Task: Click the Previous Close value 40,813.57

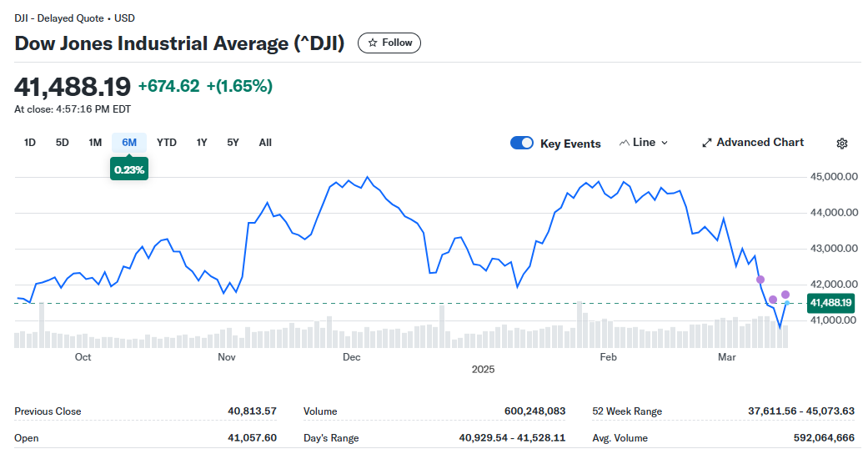Action: click(x=252, y=411)
